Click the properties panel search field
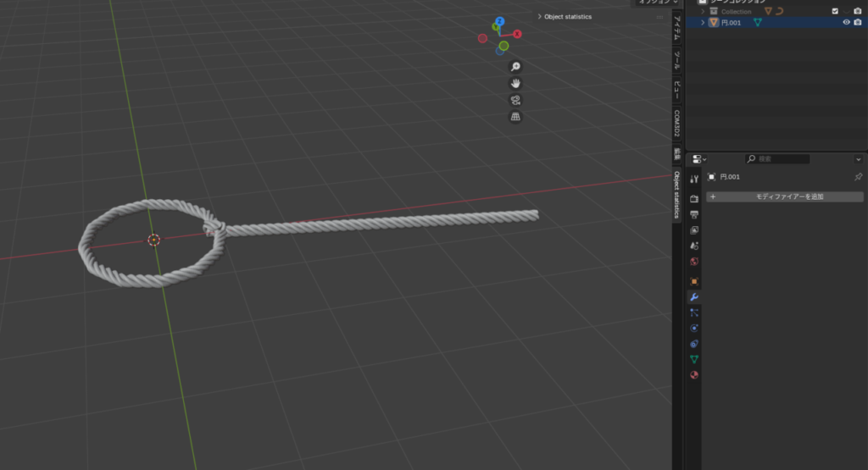Screen dimensions: 868x470 tap(778, 159)
